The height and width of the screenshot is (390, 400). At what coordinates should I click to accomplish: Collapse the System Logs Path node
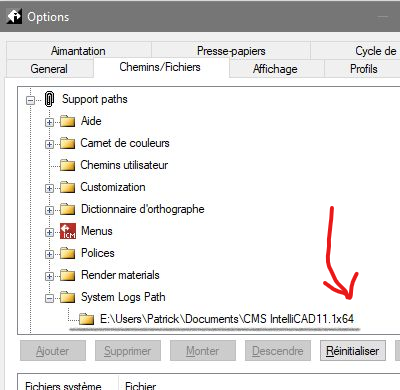point(49,298)
